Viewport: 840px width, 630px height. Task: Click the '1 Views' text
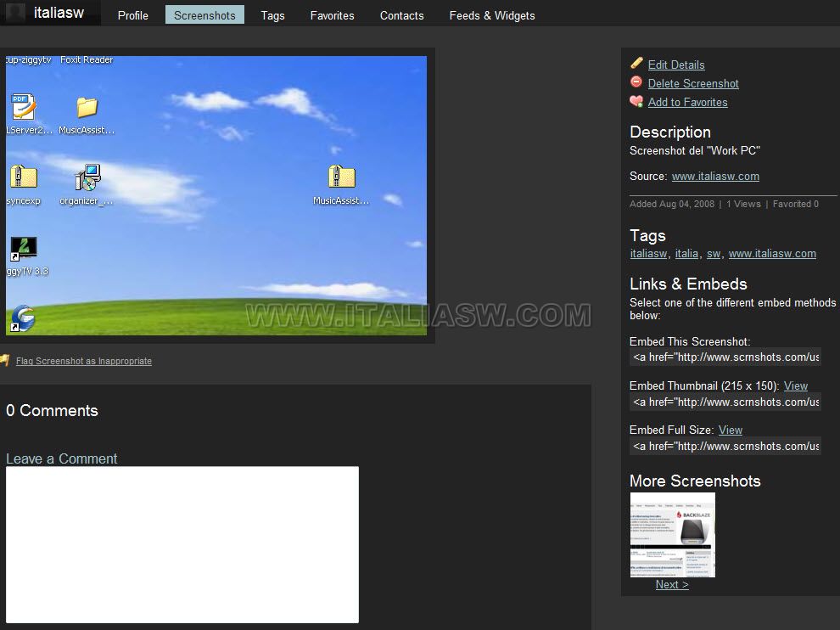pos(743,205)
